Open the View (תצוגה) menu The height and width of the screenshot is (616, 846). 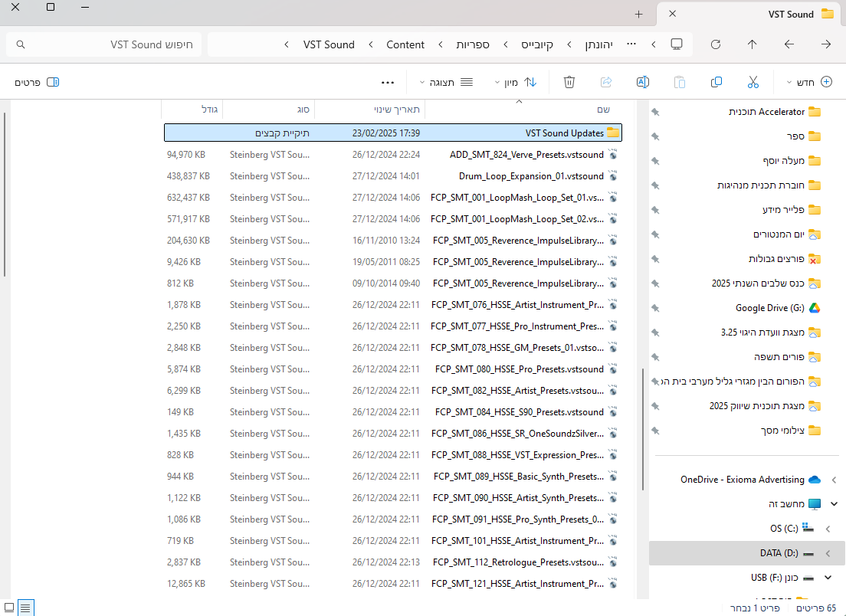pos(446,82)
